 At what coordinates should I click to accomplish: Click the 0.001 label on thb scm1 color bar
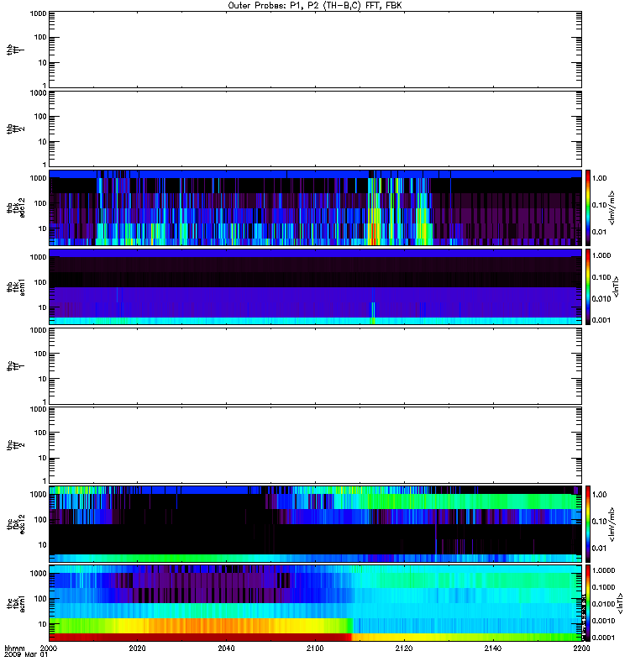pyautogui.click(x=601, y=320)
